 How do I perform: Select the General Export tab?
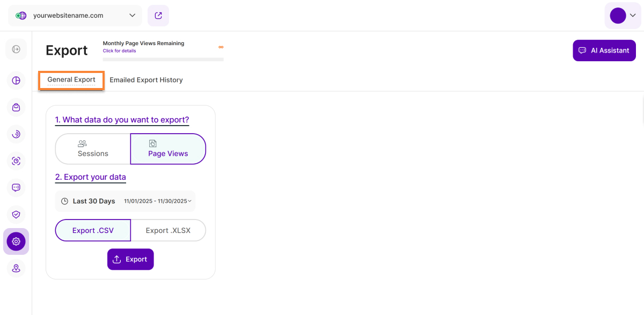pyautogui.click(x=71, y=80)
